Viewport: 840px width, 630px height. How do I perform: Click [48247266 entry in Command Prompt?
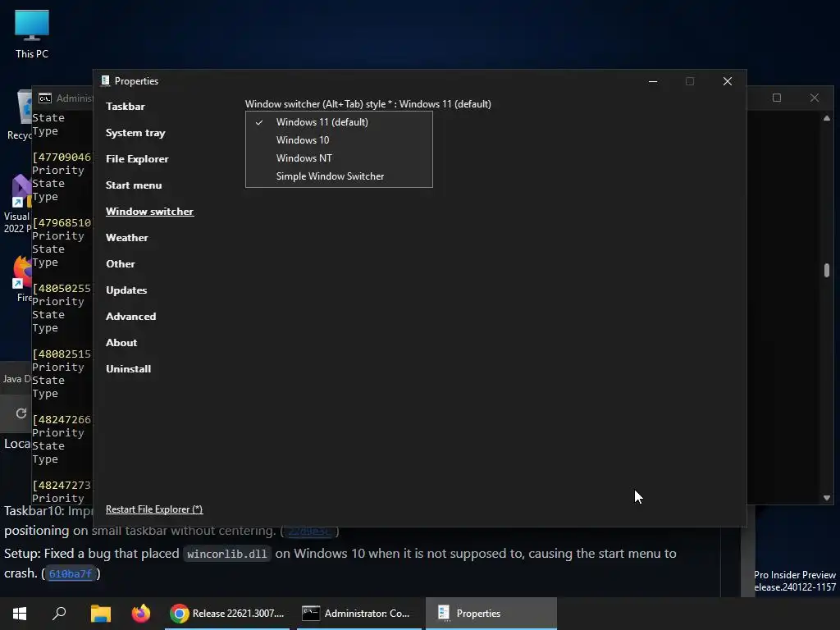[x=62, y=419]
